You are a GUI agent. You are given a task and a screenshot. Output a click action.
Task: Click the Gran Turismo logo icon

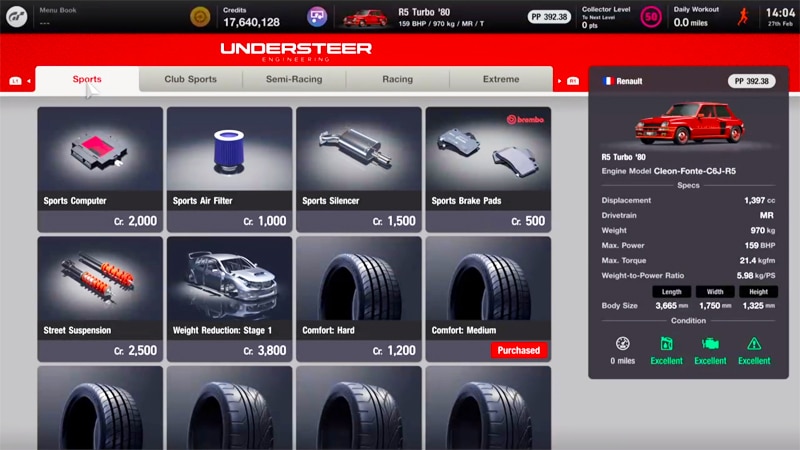click(17, 16)
